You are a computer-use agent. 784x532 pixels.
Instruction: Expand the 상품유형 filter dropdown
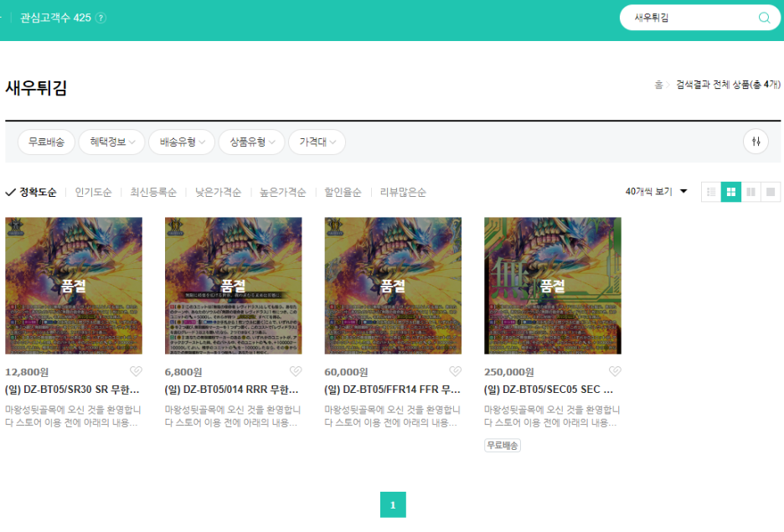coord(252,142)
